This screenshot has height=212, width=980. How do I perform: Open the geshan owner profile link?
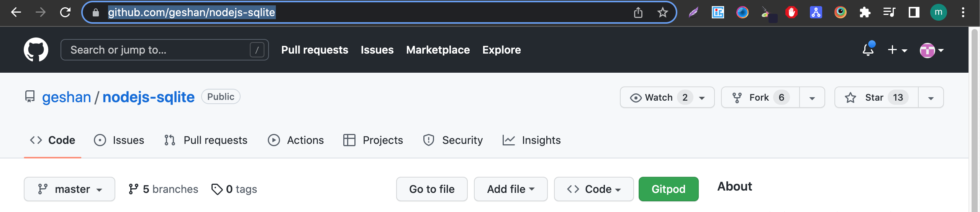(x=66, y=97)
